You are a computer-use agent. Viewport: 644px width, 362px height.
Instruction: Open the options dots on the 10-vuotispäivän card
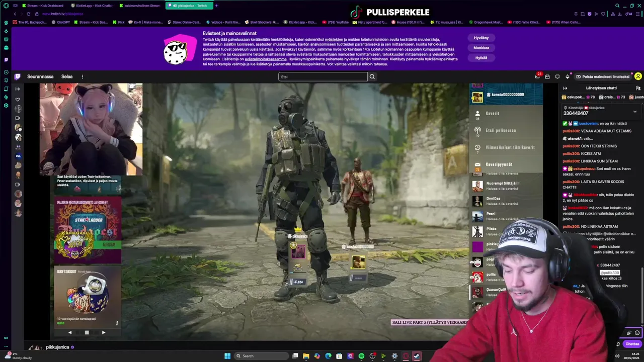117,323
